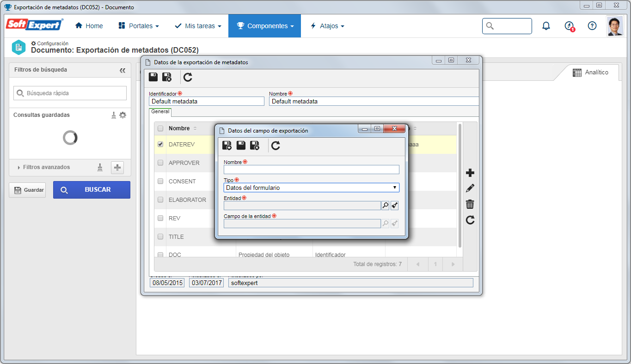Click refresh icon in export field dialog
631x364 pixels.
point(276,146)
